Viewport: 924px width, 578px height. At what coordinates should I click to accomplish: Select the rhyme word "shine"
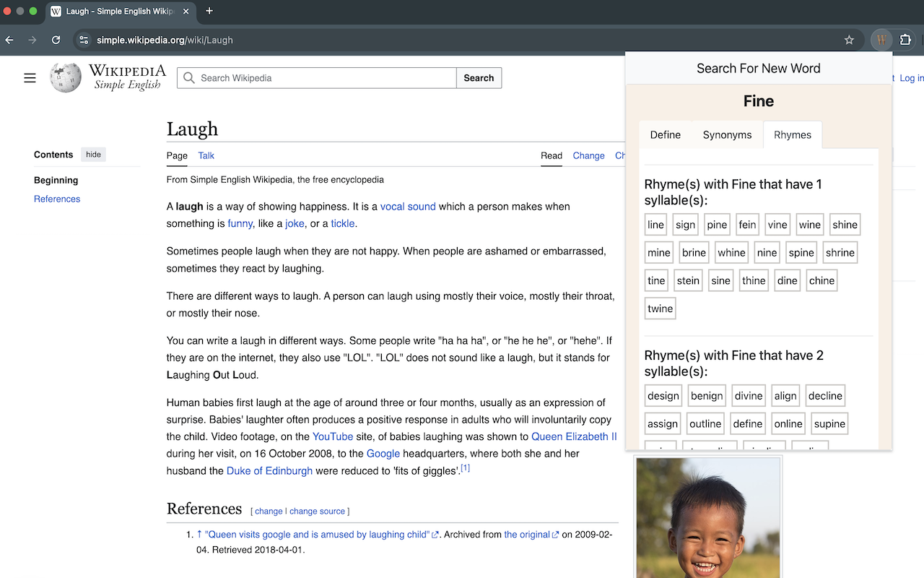tap(845, 224)
